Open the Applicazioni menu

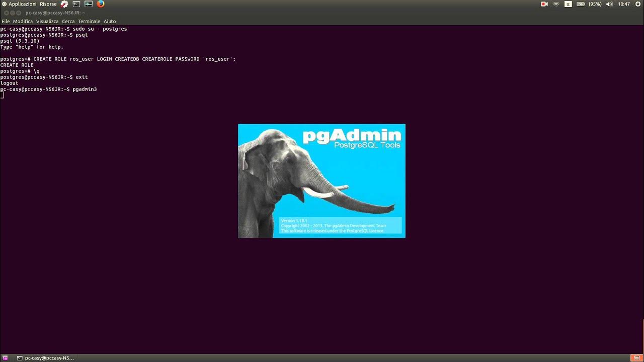(19, 4)
